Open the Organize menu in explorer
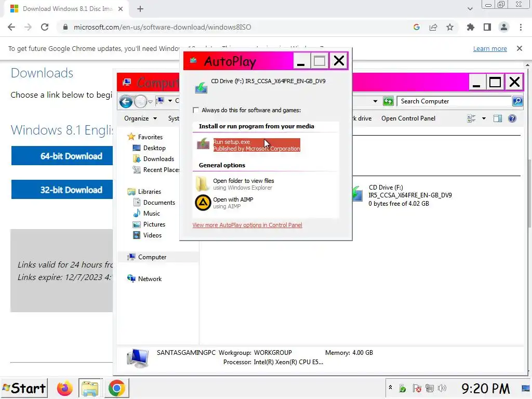The height and width of the screenshot is (399, 532). 140,118
